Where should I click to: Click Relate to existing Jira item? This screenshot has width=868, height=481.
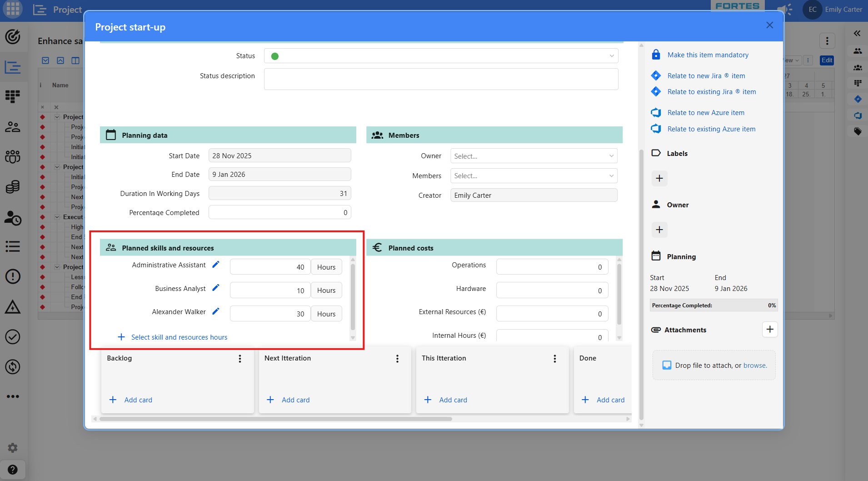711,91
